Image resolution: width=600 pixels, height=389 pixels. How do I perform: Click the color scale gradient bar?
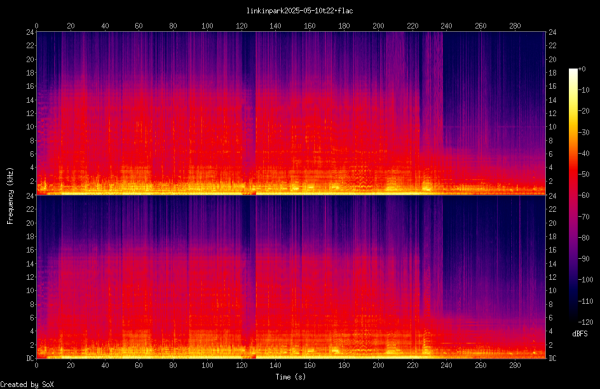(x=573, y=195)
